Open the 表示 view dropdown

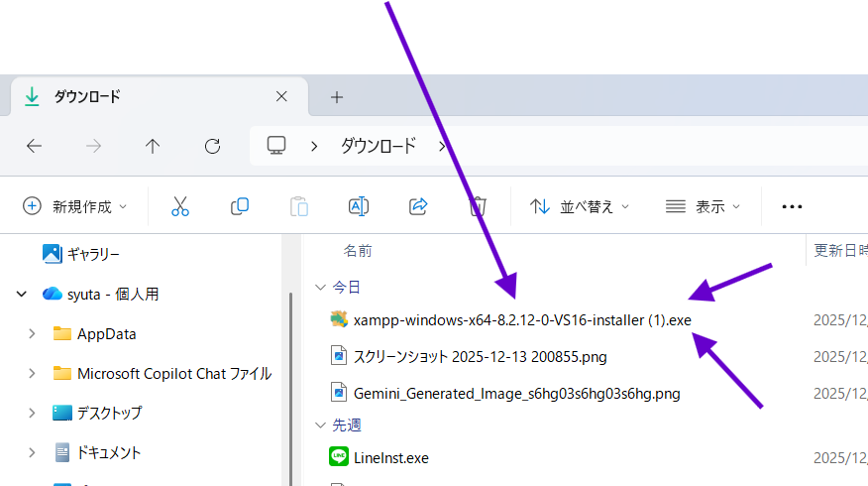click(704, 206)
